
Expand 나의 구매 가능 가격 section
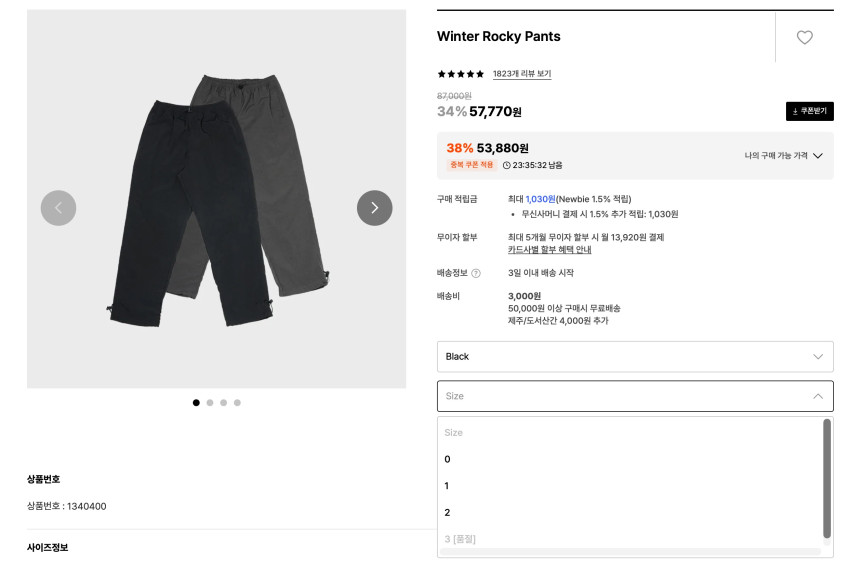point(783,156)
